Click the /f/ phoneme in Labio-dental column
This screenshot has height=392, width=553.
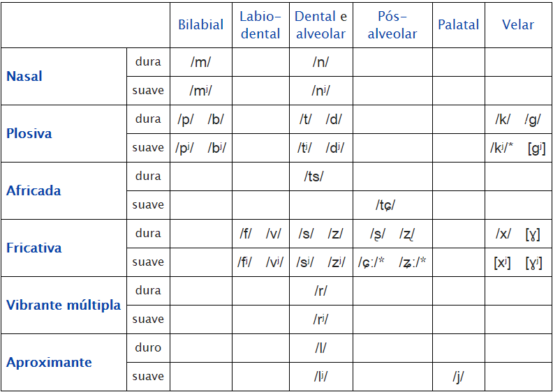[246, 234]
